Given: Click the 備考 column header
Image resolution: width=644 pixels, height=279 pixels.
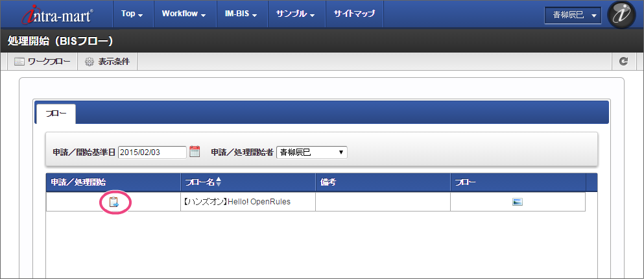Looking at the screenshot, I should [x=383, y=182].
